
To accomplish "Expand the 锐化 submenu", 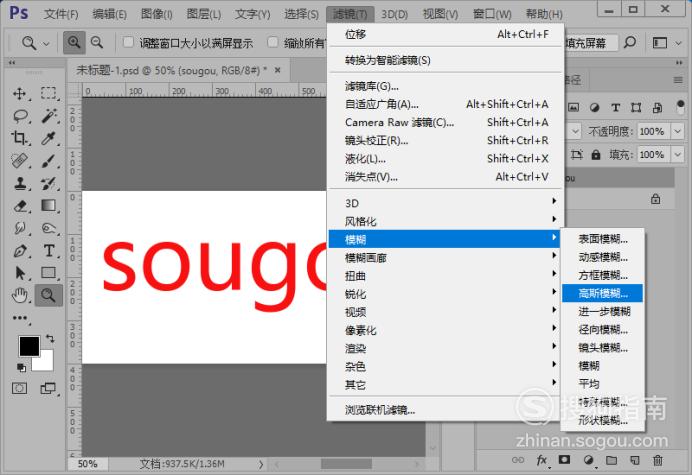I will point(446,294).
